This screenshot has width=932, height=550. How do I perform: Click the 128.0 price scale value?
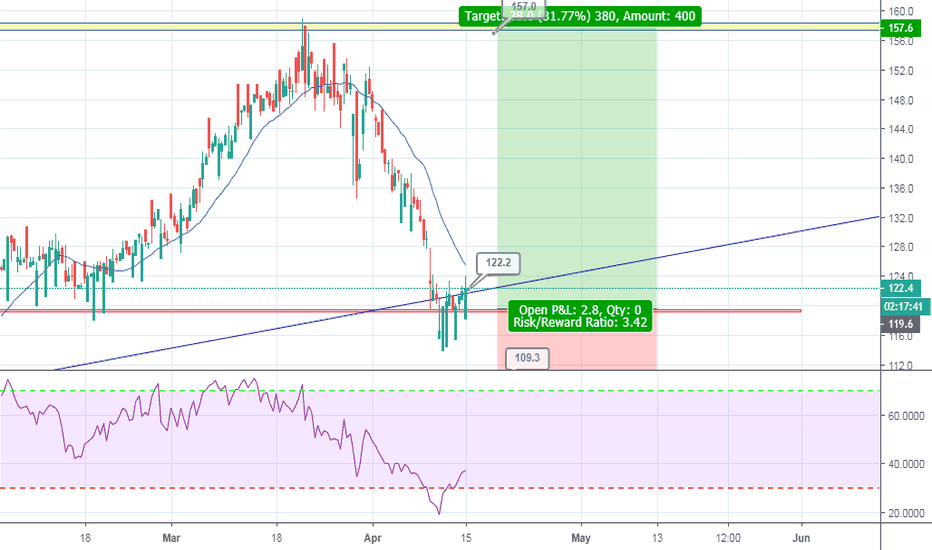coord(901,247)
